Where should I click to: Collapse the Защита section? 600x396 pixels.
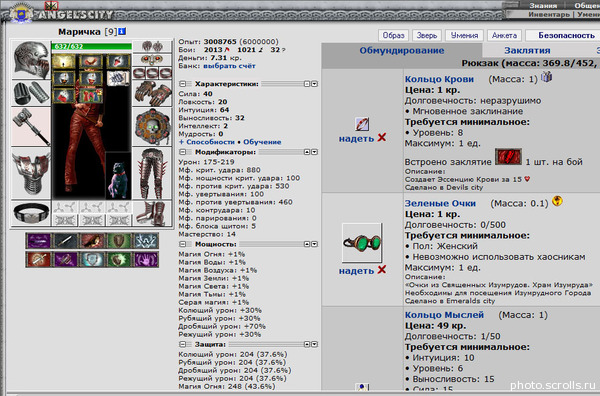183,344
